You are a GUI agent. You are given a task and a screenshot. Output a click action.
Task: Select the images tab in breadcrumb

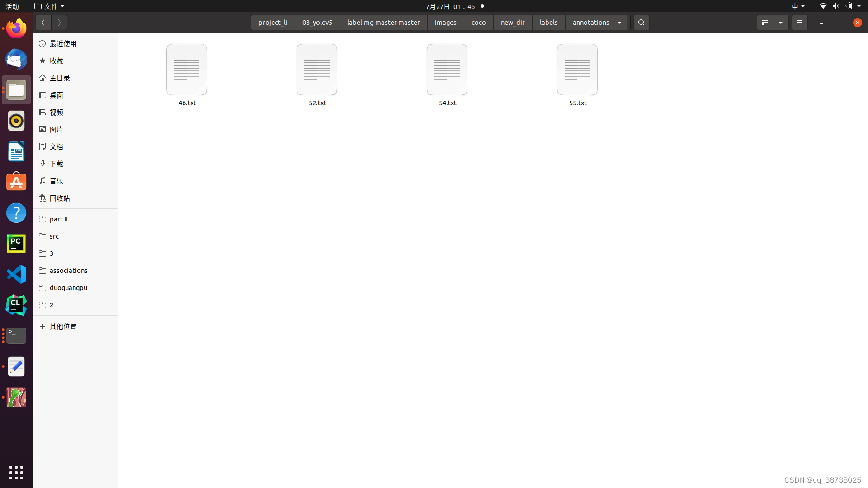click(446, 22)
